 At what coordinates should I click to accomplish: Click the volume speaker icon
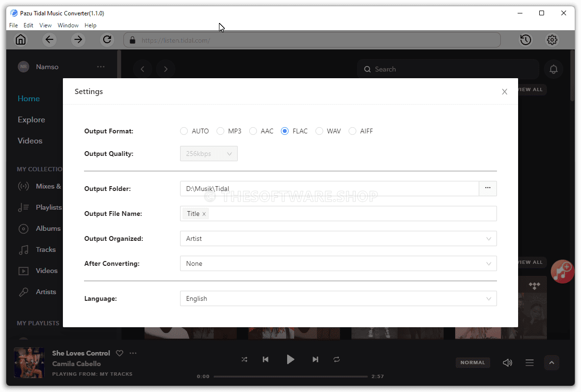508,363
